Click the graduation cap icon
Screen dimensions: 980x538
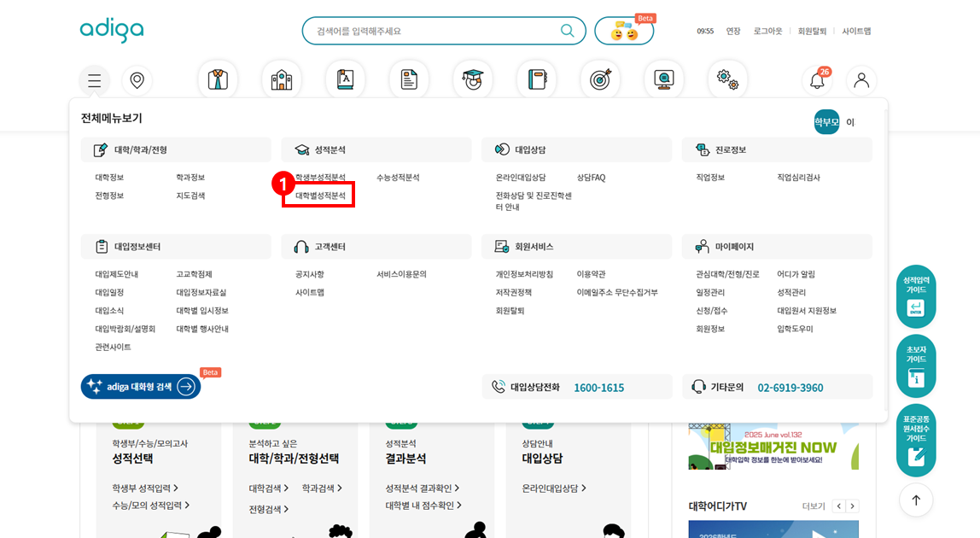tap(472, 79)
